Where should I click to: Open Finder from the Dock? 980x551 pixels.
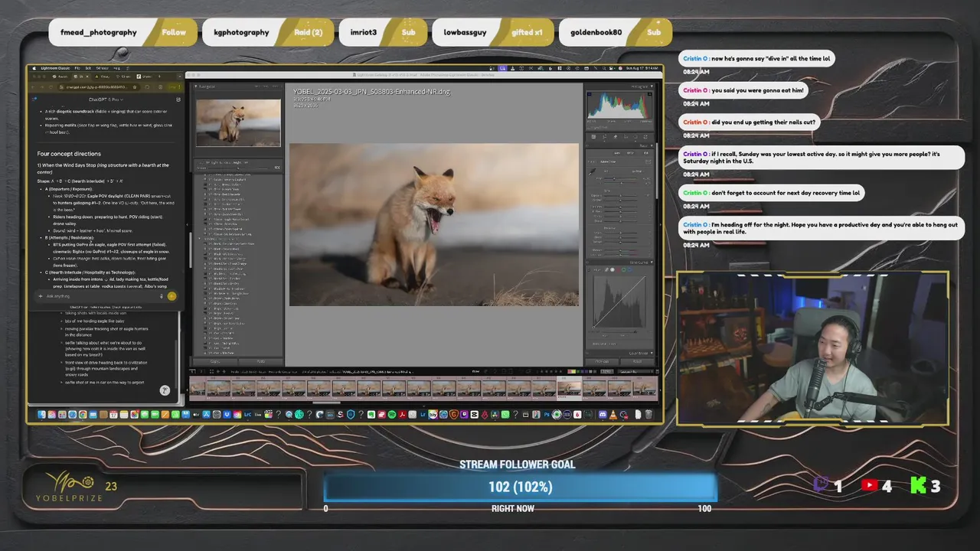(41, 414)
